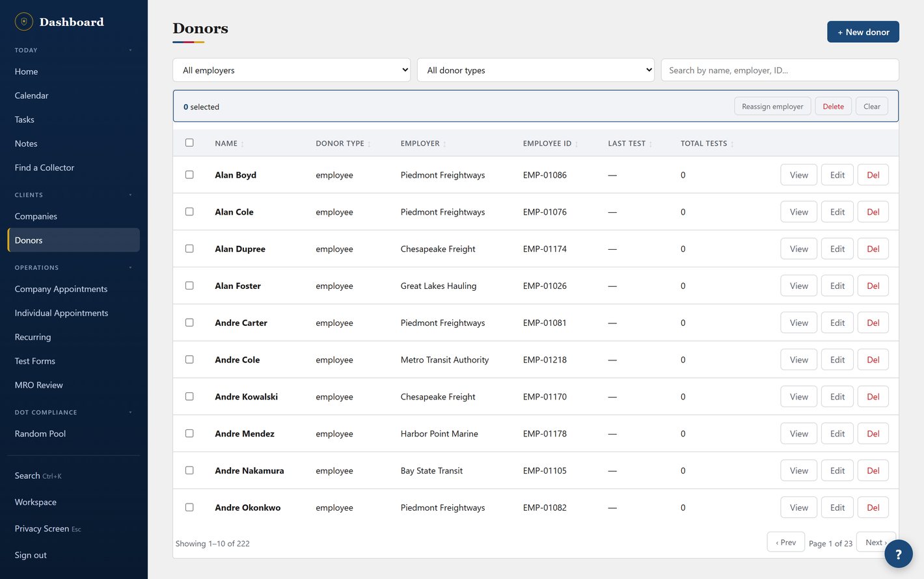Open Search from the sidebar
924x579 pixels.
[x=74, y=476]
